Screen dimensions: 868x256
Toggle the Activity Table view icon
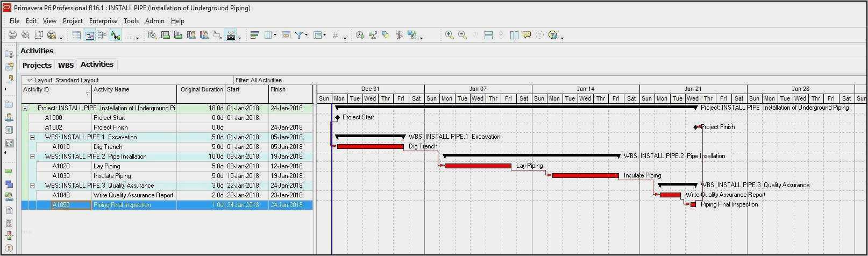coord(76,35)
